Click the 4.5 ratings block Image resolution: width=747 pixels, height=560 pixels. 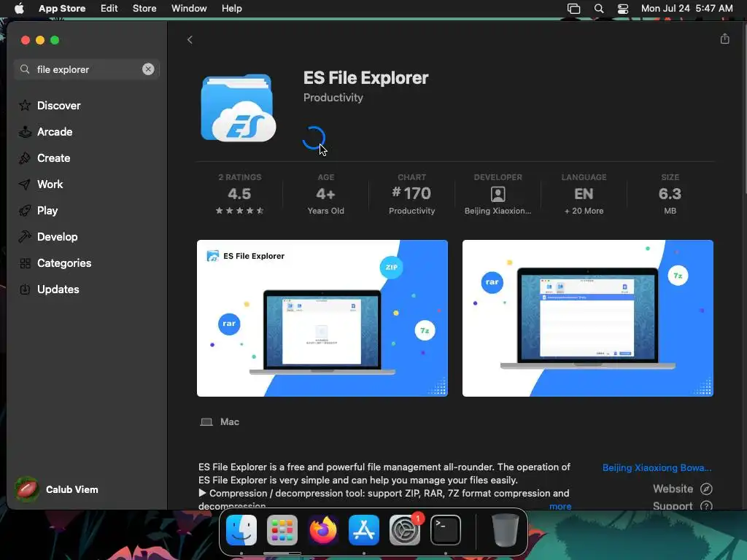[x=239, y=194]
